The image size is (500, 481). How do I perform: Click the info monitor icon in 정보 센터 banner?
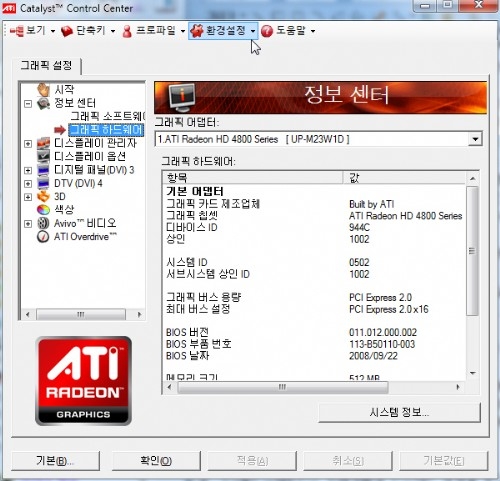pos(181,97)
